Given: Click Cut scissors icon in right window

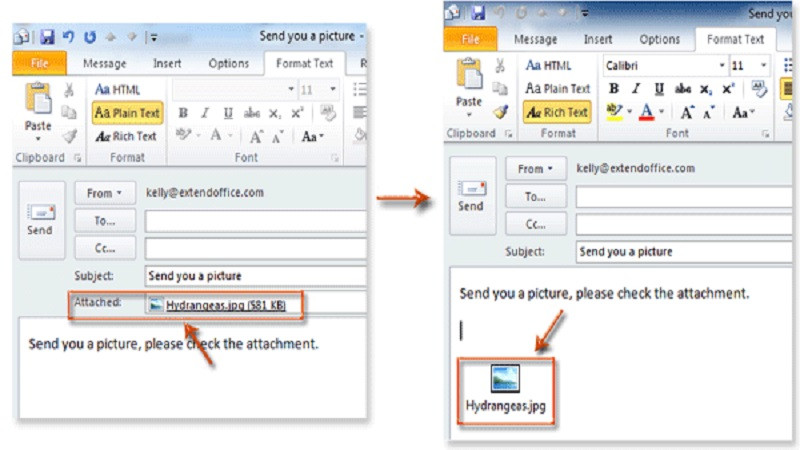Looking at the screenshot, I should click(x=500, y=65).
